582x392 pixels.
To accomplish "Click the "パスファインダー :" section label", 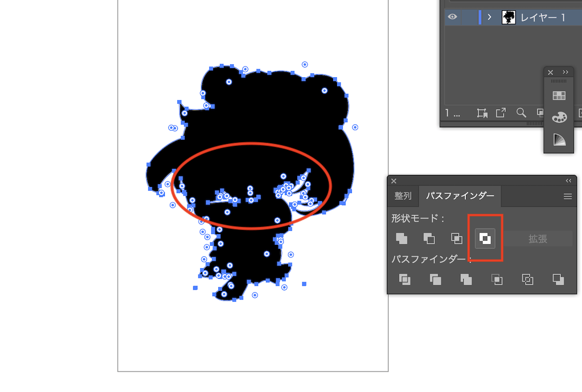I will (x=431, y=259).
